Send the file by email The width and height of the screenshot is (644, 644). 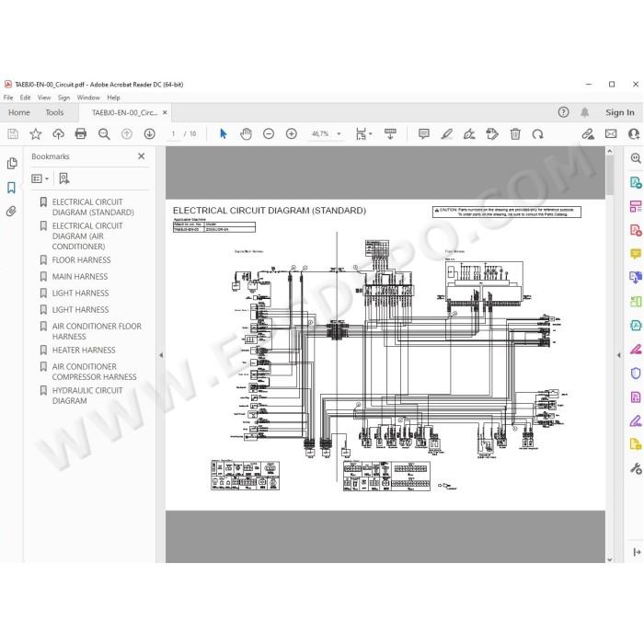[611, 134]
